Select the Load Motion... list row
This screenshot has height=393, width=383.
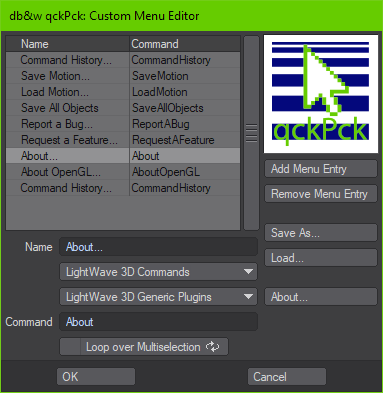click(x=123, y=92)
